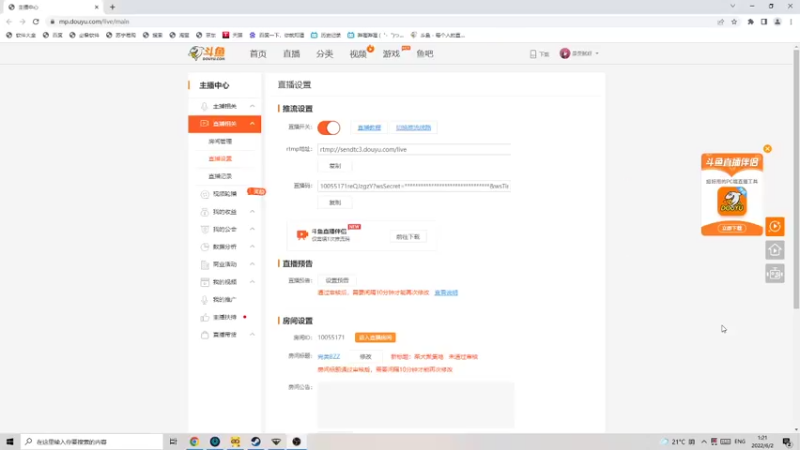Image resolution: width=800 pixels, height=450 pixels.
Task: Click the 斗鱼直播伴侣 camera icon
Action: click(302, 234)
